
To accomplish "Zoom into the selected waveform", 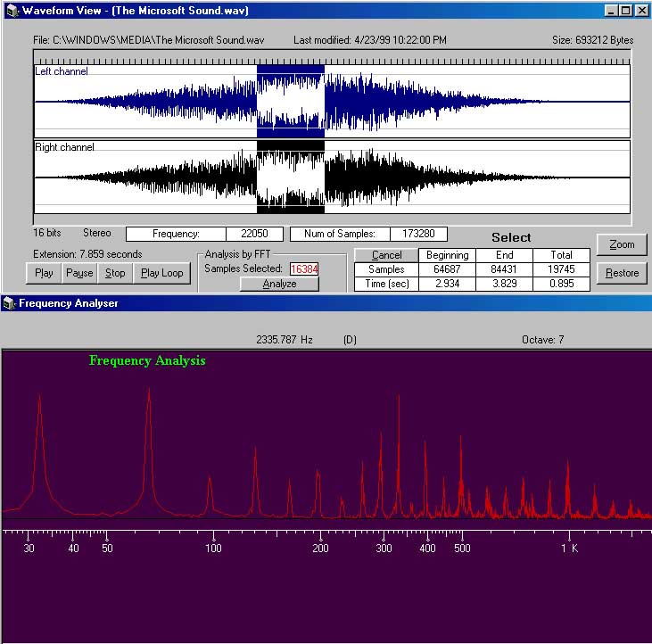I will 622,244.
